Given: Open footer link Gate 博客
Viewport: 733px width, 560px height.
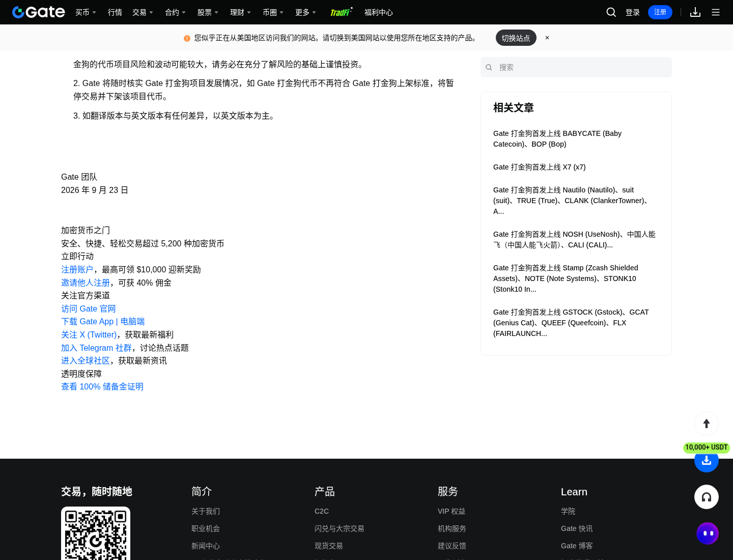Looking at the screenshot, I should click(x=577, y=546).
